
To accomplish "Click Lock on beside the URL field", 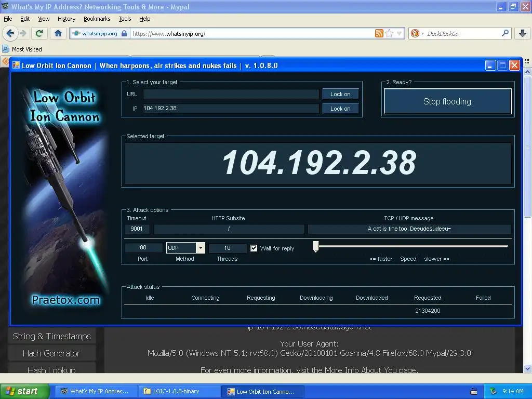I will [340, 94].
